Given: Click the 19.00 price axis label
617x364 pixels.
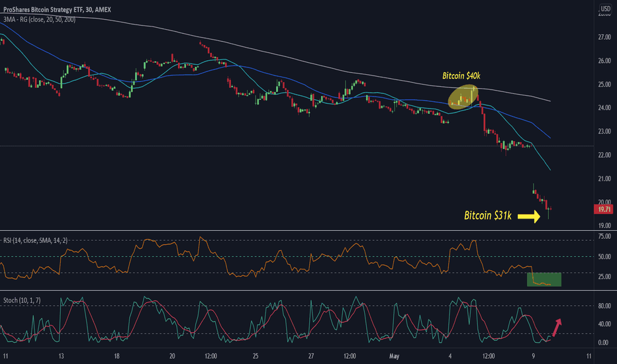Looking at the screenshot, I should [x=604, y=226].
